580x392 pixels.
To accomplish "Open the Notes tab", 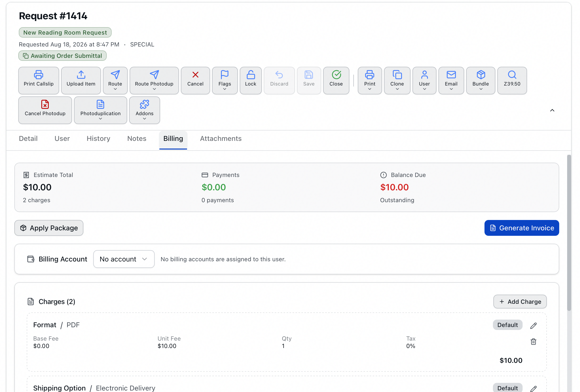I will (137, 138).
